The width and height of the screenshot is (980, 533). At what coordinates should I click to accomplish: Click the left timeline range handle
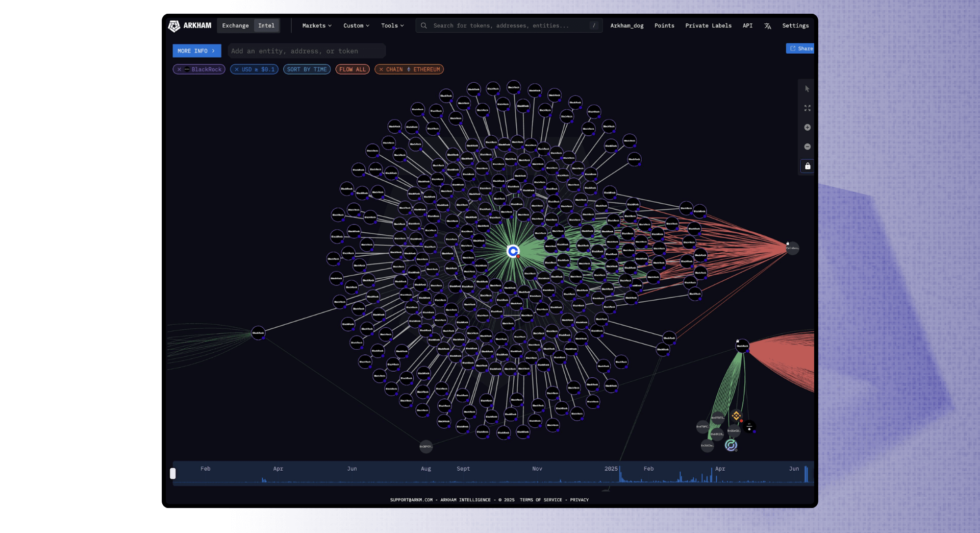coord(173,474)
